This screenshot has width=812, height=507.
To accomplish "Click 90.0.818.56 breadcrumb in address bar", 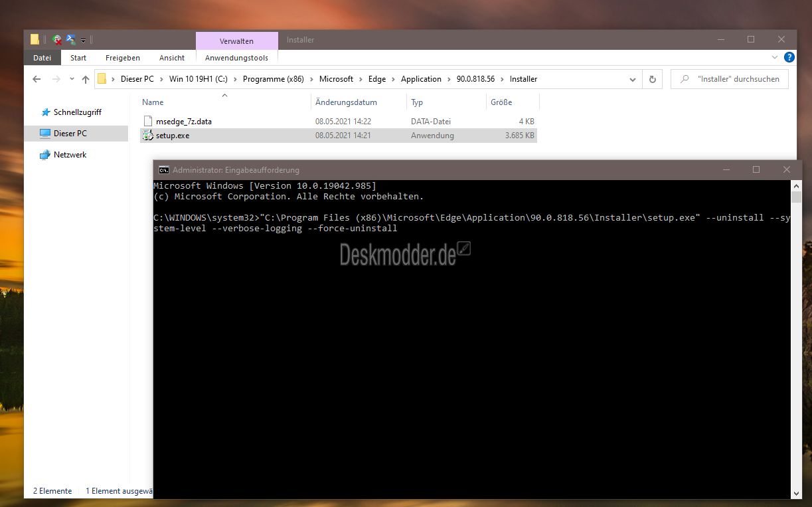I will click(476, 79).
